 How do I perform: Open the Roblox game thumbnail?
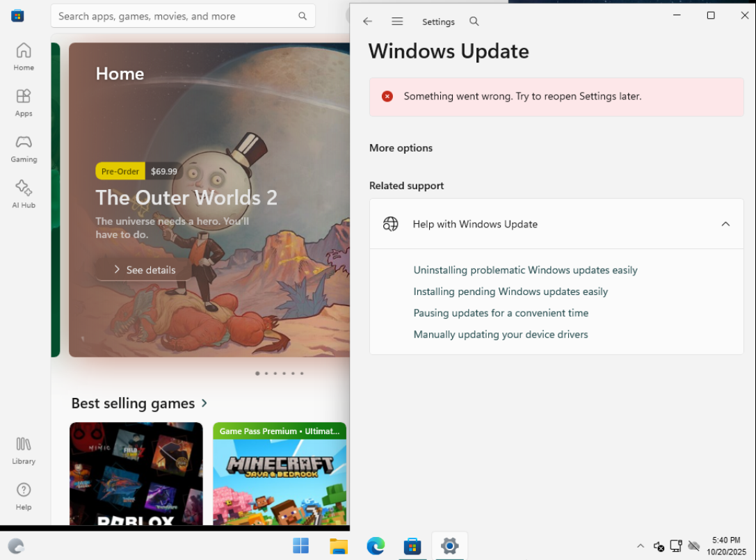pyautogui.click(x=136, y=474)
